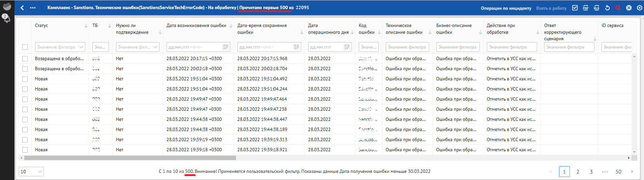This screenshot has width=644, height=180.
Task: Open the red search magnifier icon
Action: (x=618, y=8)
